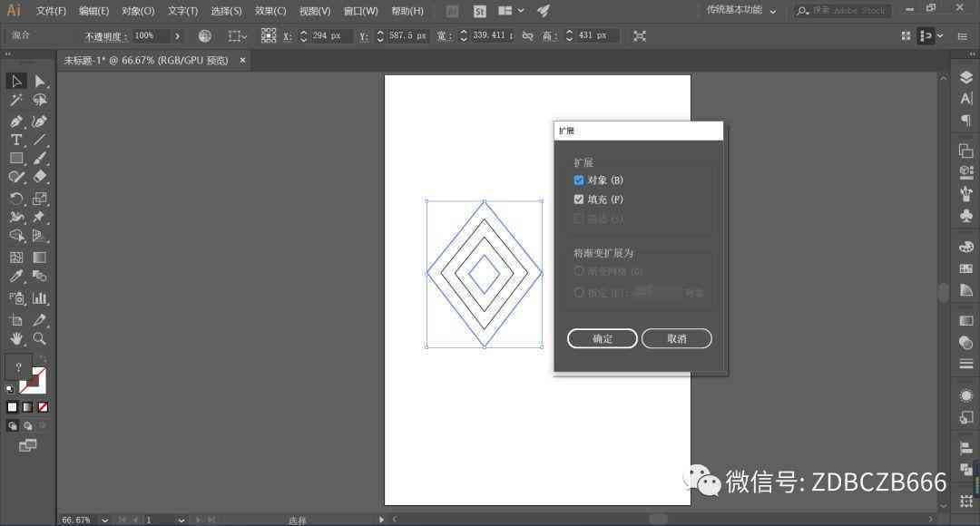Open the 效果(C) menu
Image resolution: width=980 pixels, height=526 pixels.
(x=270, y=11)
